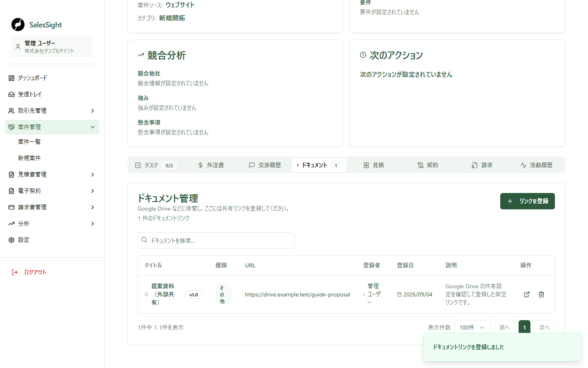
Task: Click the drive.example.test guide-proposal URL
Action: coord(297,294)
